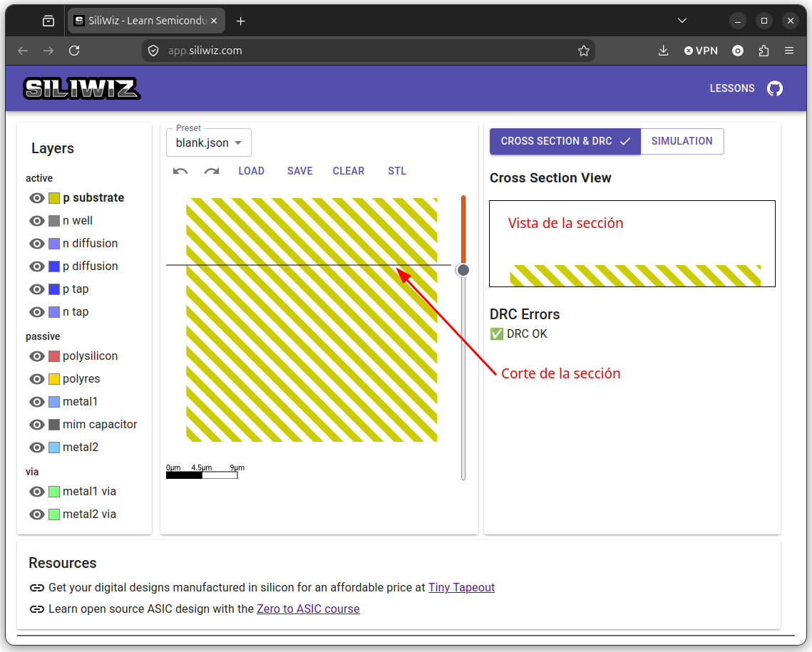Open the recent browsing history icon
812x652 pixels.
[x=48, y=21]
